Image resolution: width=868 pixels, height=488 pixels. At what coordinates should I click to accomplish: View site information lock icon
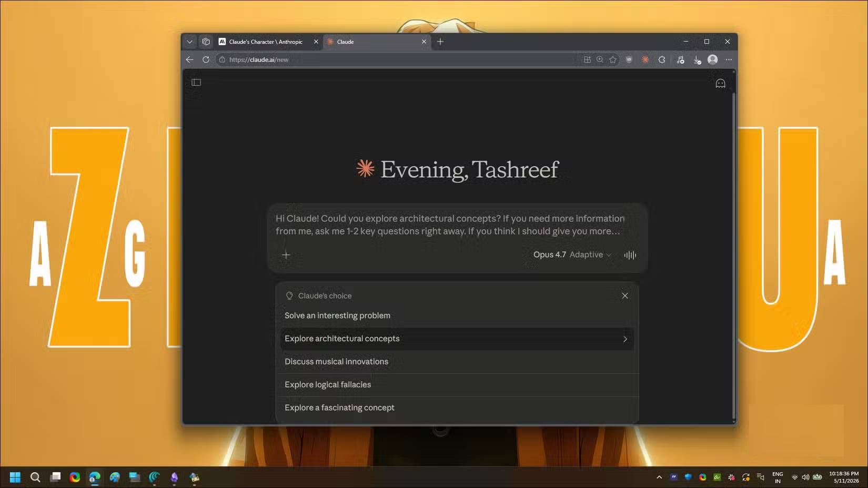[x=222, y=59]
